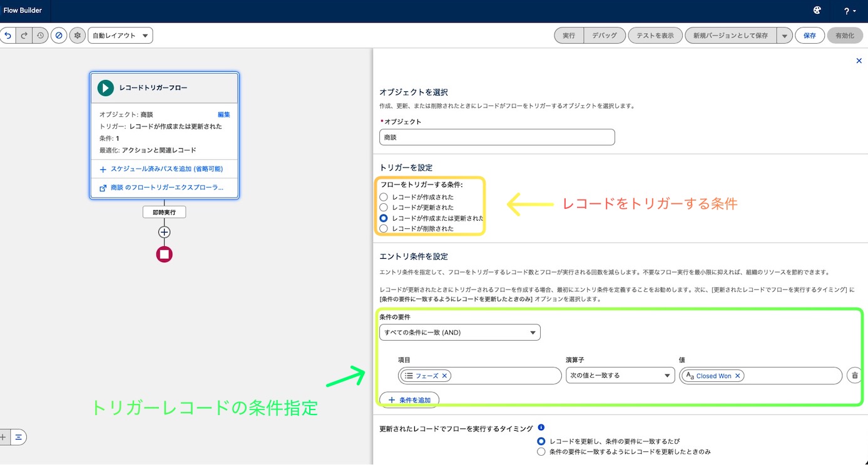Delete the フェーズ condition row
Image resolution: width=868 pixels, height=467 pixels.
pos(854,376)
